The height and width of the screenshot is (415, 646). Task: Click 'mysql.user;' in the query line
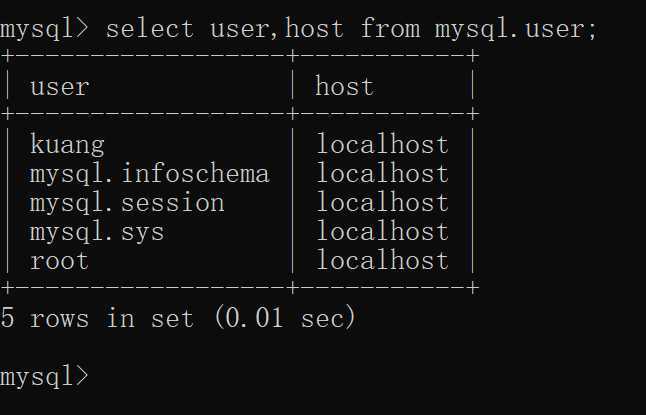[x=516, y=29]
